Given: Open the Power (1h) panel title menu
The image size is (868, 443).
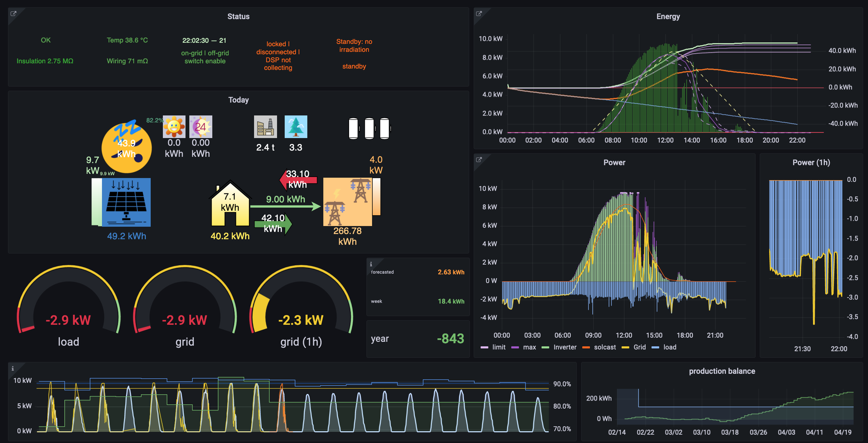Looking at the screenshot, I should [811, 162].
